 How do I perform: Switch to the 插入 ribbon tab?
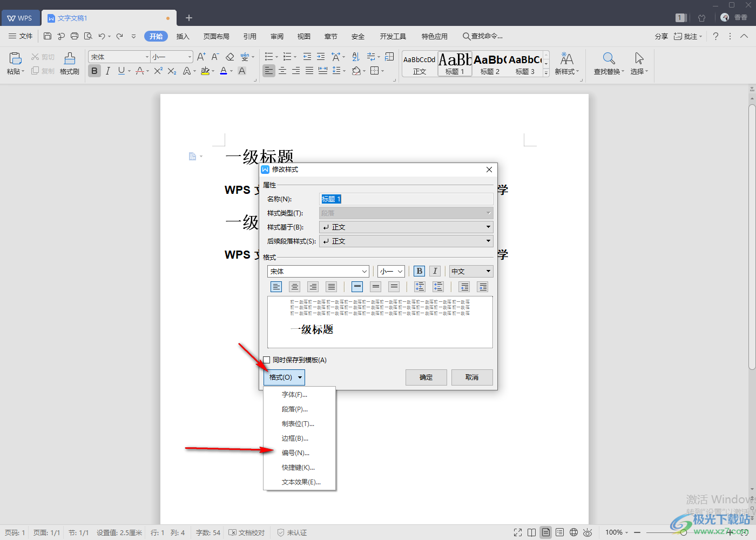pos(183,36)
